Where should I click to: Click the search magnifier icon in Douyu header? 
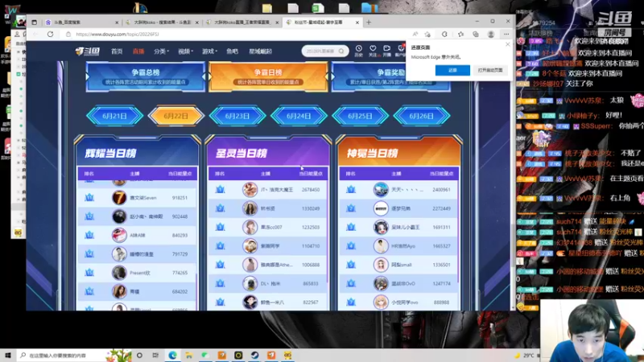click(341, 51)
